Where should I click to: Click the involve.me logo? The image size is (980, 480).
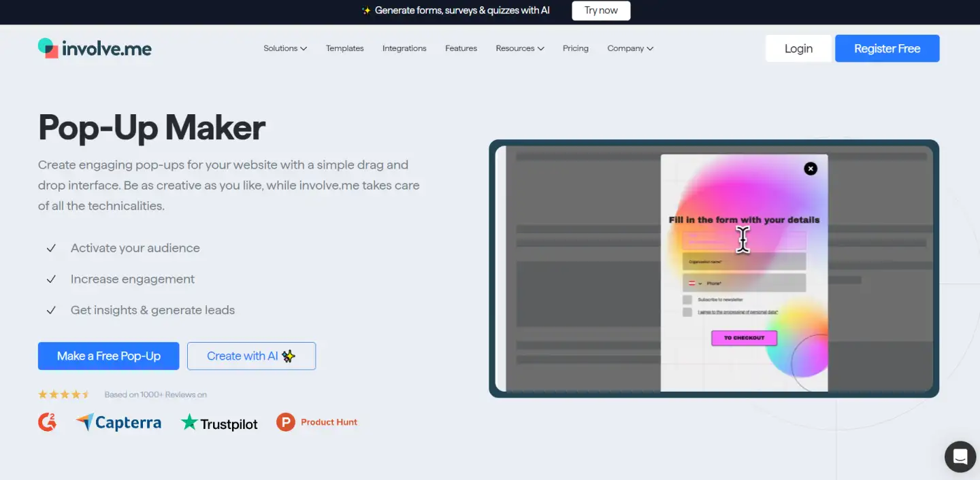tap(95, 48)
